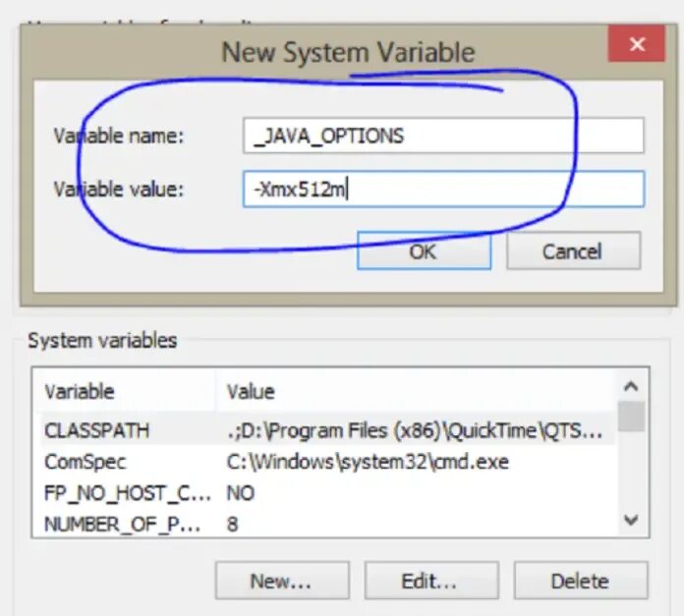
Task: Confirm with the OK button
Action: pos(424,251)
